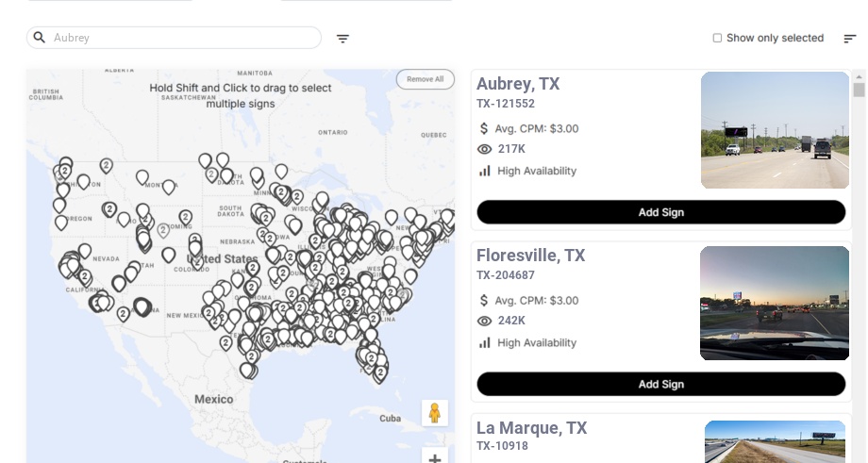Screen dimensions: 868x463
Task: Zoom in using the map plus button
Action: (x=435, y=457)
